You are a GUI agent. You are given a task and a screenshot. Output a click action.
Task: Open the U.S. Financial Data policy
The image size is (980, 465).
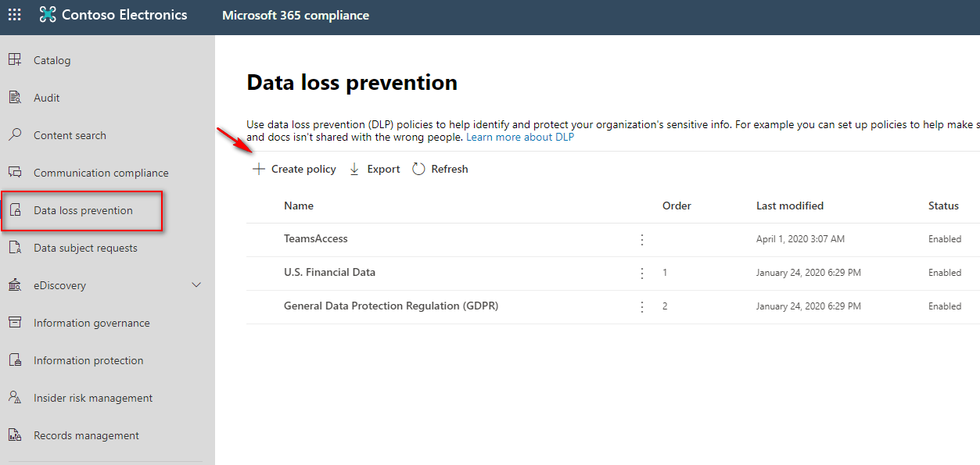(x=329, y=272)
